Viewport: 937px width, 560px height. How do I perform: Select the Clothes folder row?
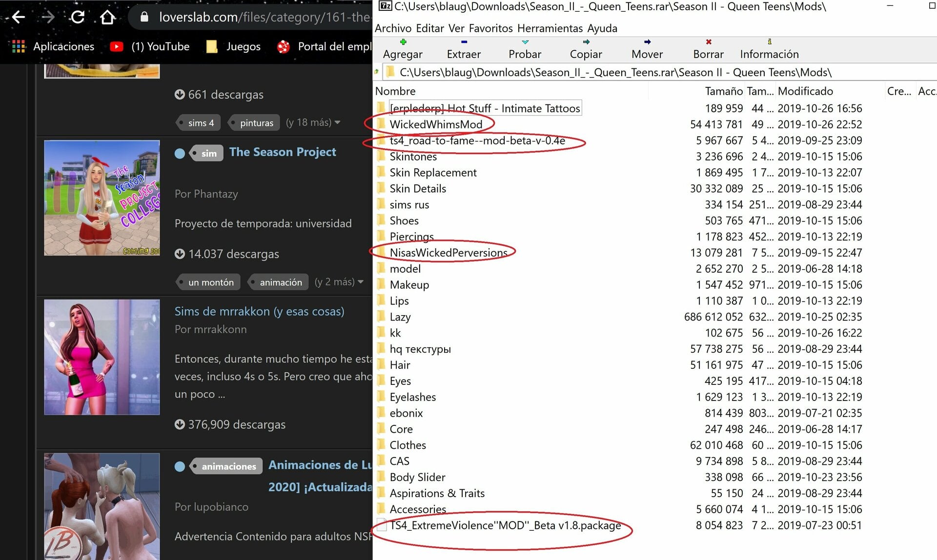pos(655,445)
